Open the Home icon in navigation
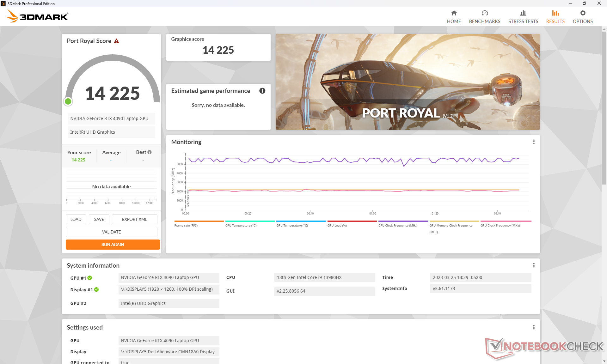Screen dimensions: 607x364 (x=454, y=13)
